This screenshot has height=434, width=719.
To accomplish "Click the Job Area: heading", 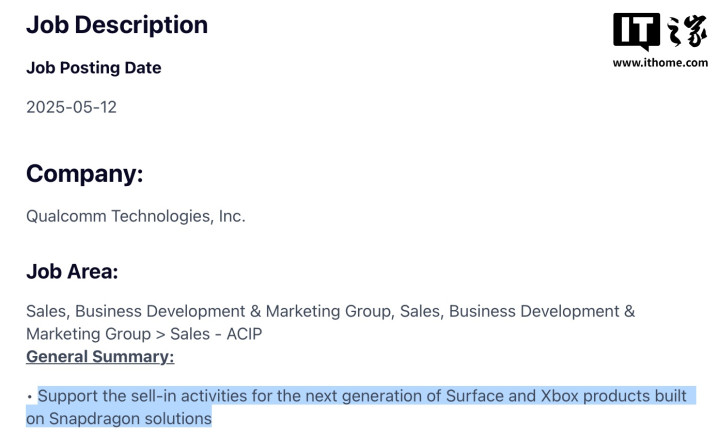I will point(72,272).
